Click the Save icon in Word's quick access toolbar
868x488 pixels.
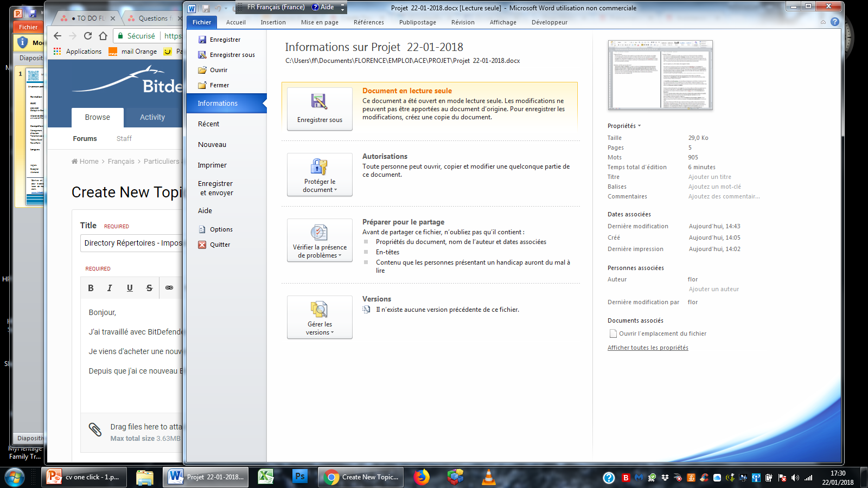point(206,8)
